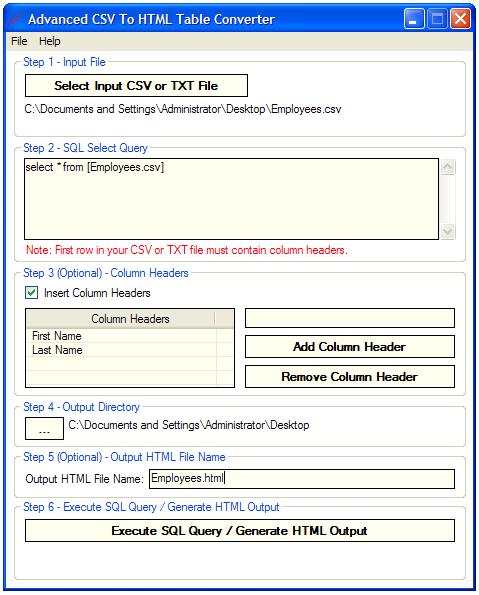The image size is (479, 595).
Task: Click the Output HTML File Name field
Action: click(x=302, y=479)
